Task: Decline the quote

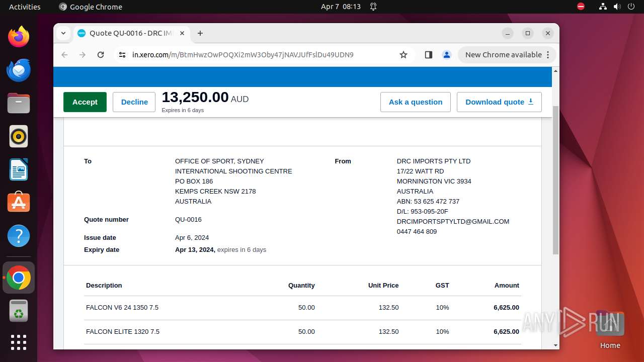Action: [134, 102]
